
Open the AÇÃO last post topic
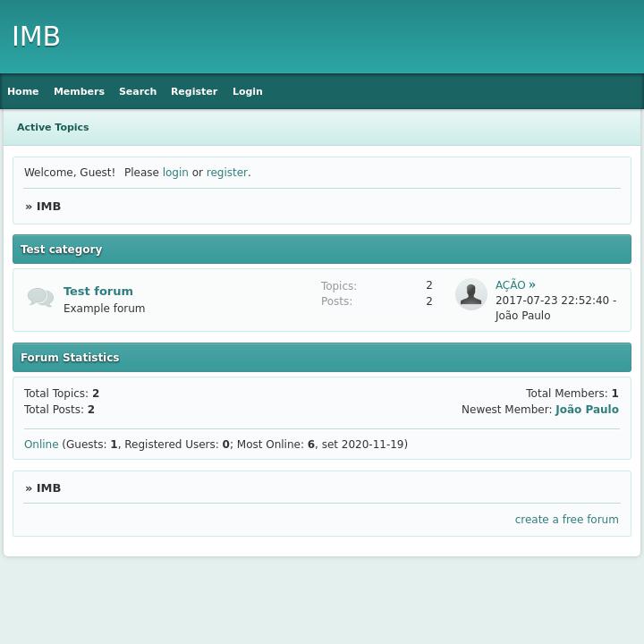[x=510, y=285]
